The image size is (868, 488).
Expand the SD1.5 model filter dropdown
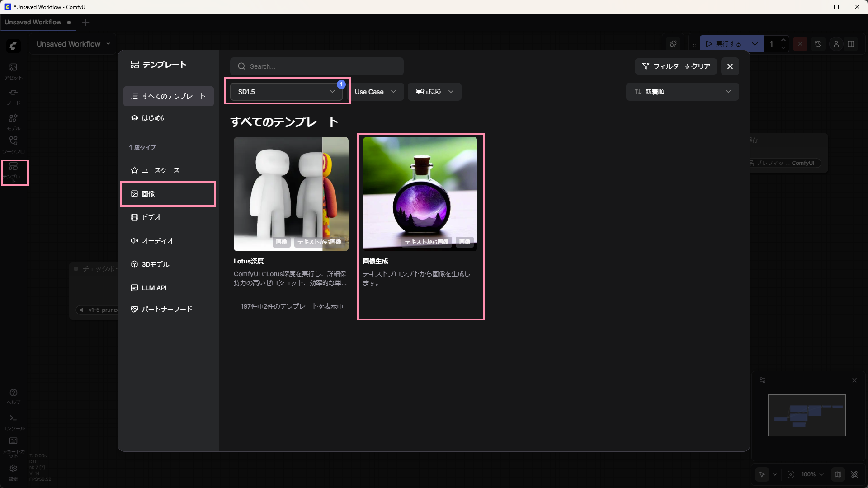tap(287, 92)
